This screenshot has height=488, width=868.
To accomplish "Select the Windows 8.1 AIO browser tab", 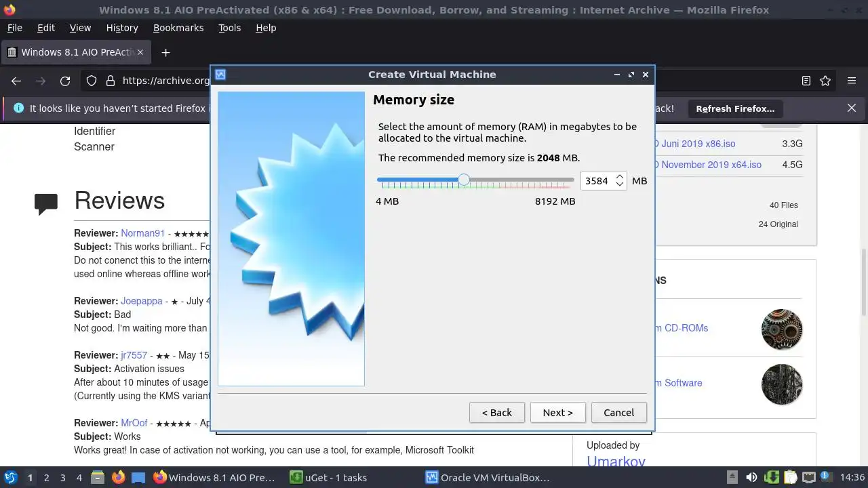I will point(76,52).
